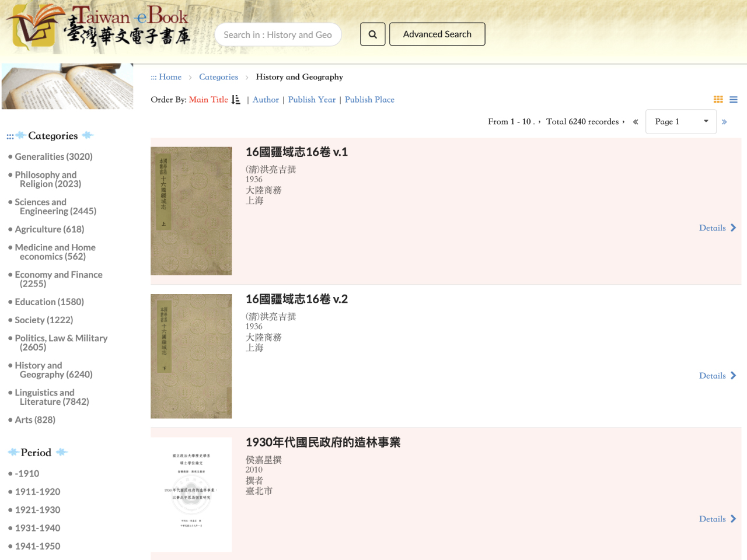Switch to grid view icon
The image size is (747, 560).
point(718,100)
